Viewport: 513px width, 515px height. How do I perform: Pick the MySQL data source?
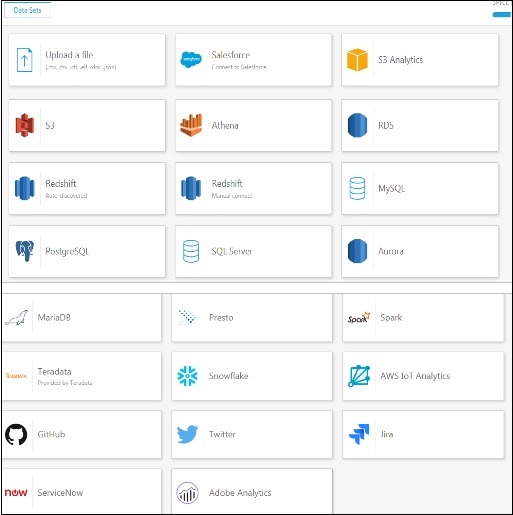pyautogui.click(x=420, y=188)
